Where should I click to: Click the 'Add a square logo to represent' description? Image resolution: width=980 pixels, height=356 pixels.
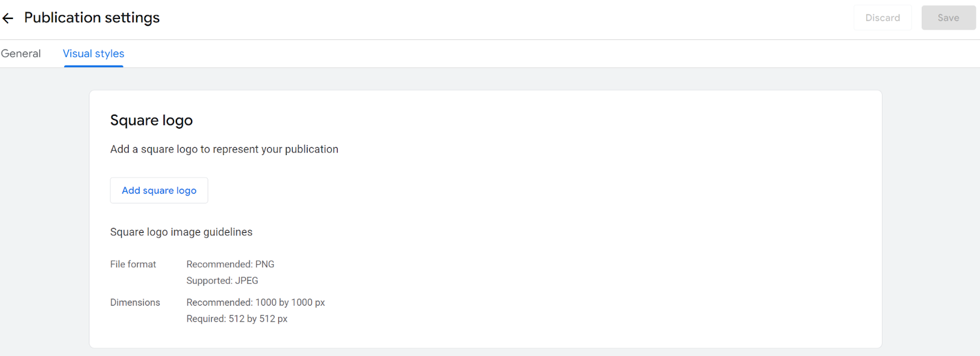tap(224, 150)
